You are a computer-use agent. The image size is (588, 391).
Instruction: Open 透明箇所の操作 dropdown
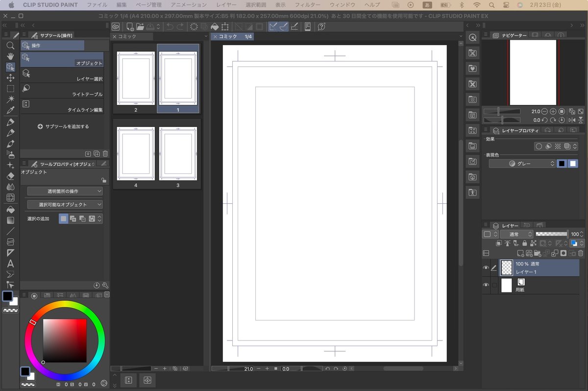click(65, 191)
